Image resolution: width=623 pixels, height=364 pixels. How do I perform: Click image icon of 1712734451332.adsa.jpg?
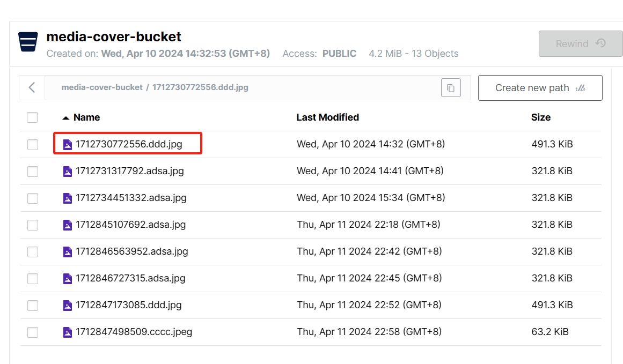click(x=68, y=198)
